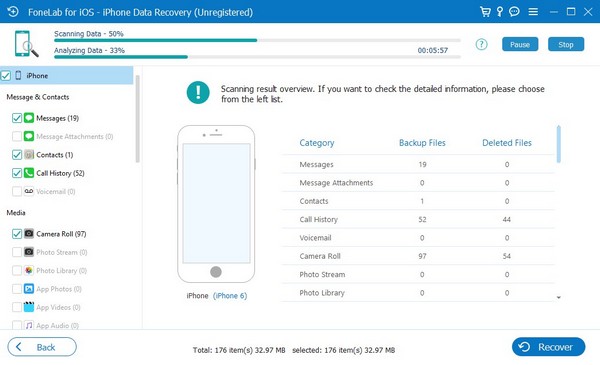Click the Contacts icon
This screenshot has height=365, width=600.
coord(29,155)
